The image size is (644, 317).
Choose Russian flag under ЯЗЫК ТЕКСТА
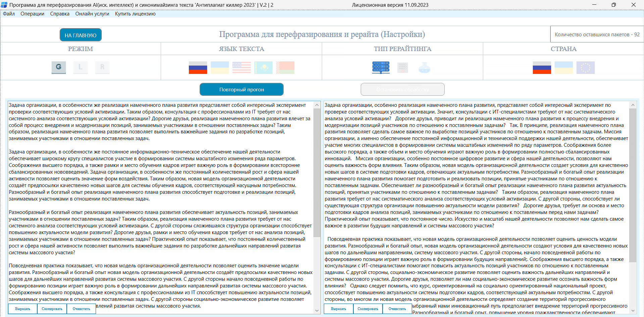pos(198,67)
